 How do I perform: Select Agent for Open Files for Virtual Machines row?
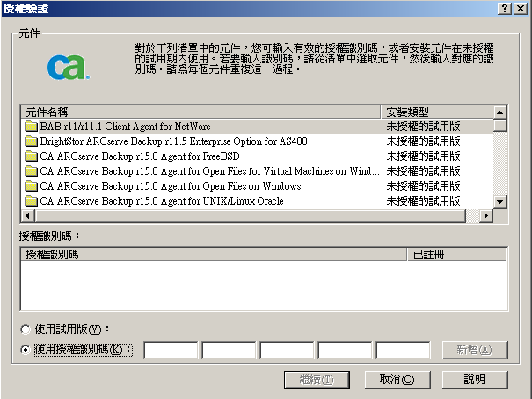(x=257, y=171)
